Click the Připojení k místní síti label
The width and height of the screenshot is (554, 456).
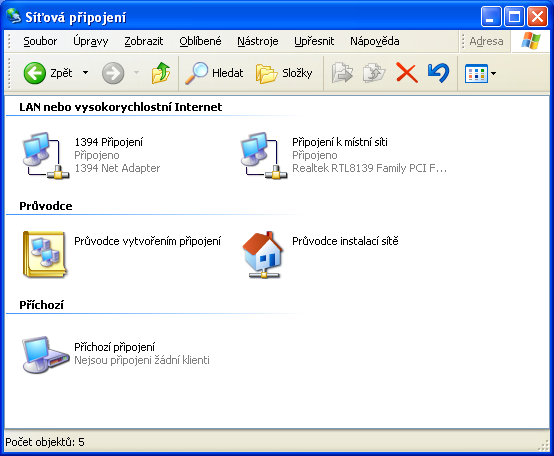click(340, 142)
